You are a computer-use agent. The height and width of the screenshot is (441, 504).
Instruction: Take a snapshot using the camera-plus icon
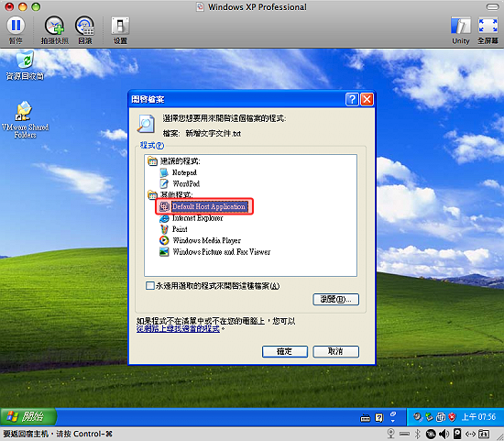pos(54,26)
